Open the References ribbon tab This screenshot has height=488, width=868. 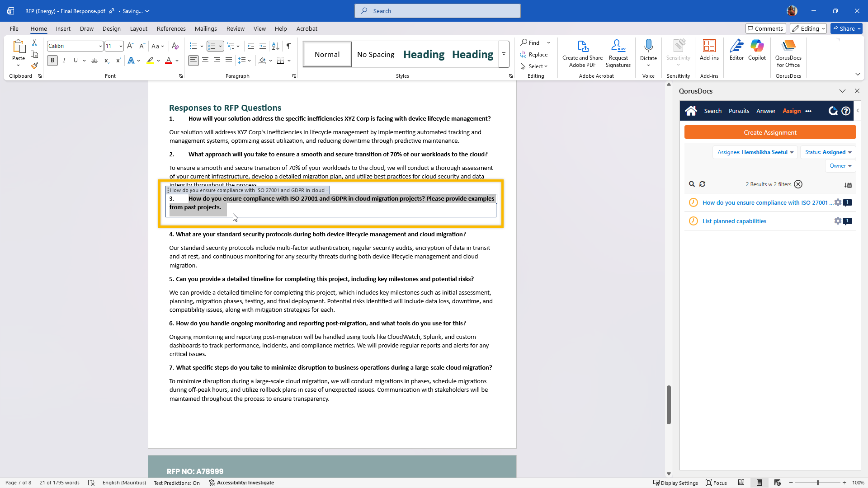171,28
